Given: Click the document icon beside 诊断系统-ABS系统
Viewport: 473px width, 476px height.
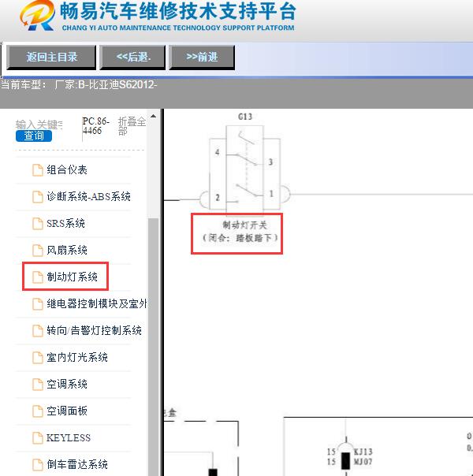Looking at the screenshot, I should (x=38, y=197).
